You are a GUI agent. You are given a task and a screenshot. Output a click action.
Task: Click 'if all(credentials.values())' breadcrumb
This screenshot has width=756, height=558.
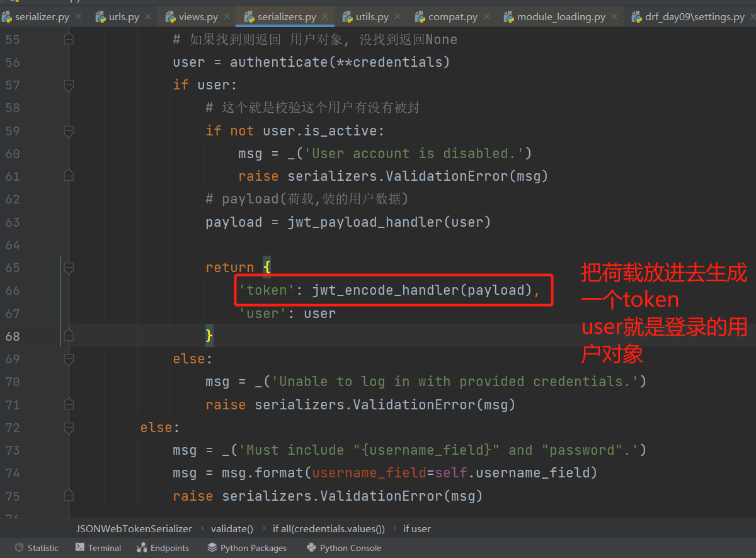tap(328, 528)
